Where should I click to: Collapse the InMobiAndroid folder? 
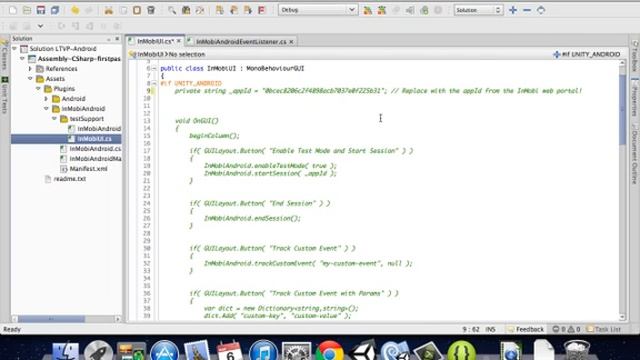tap(46, 109)
